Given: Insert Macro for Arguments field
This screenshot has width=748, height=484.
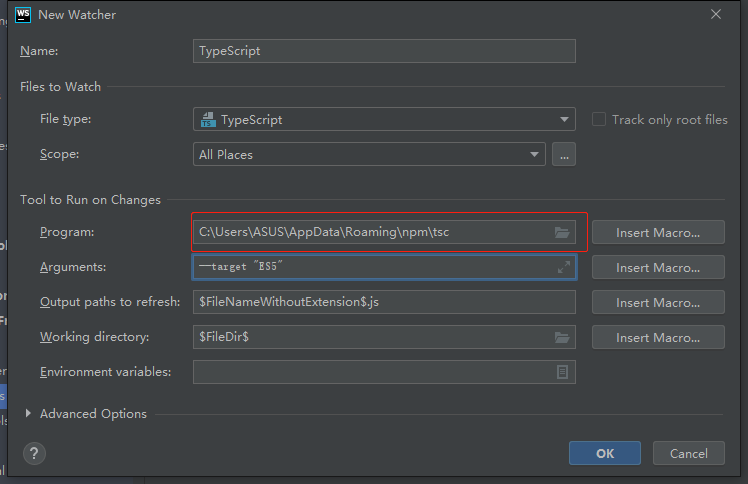Looking at the screenshot, I should coord(658,267).
